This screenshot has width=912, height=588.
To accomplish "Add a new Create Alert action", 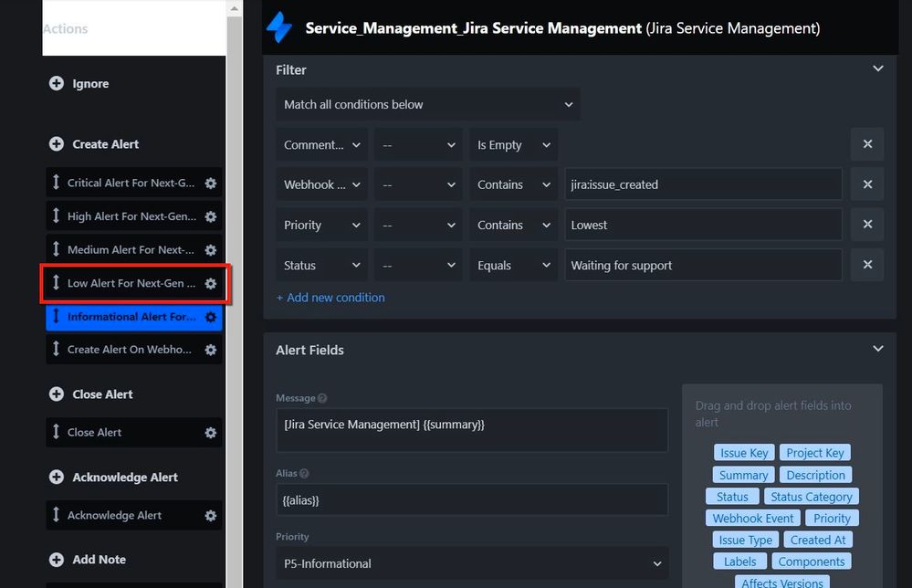I will (x=57, y=143).
